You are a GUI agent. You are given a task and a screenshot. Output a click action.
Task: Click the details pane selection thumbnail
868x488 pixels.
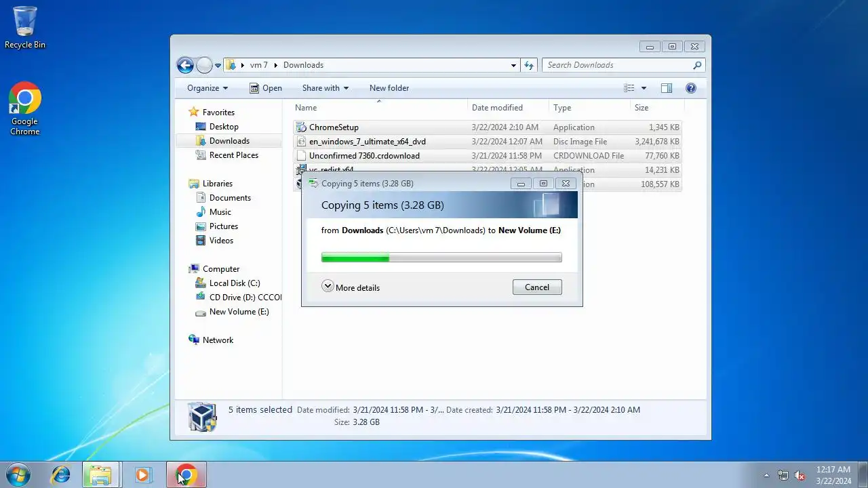(202, 416)
